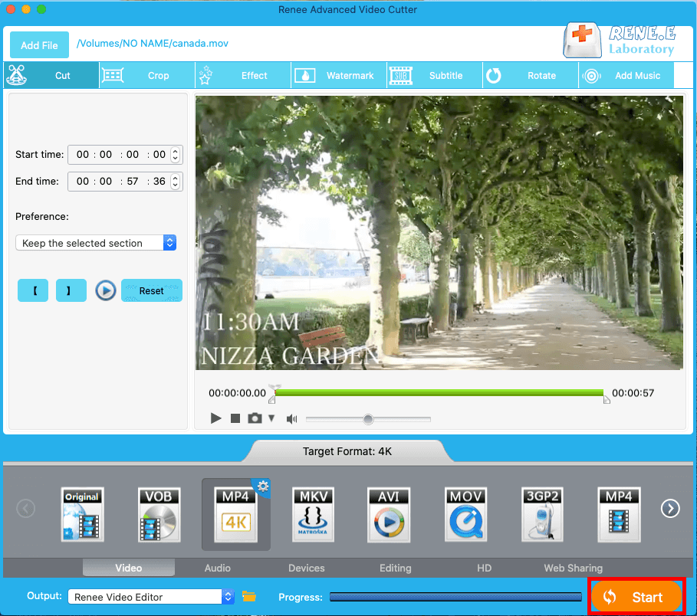Choose the AVI format icon
Screen dimensions: 697x616
pos(389,514)
